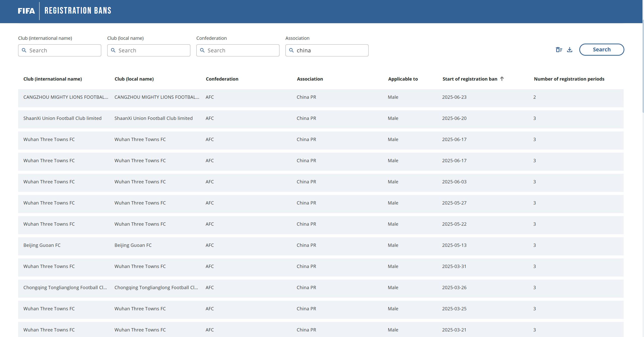The height and width of the screenshot is (337, 644).
Task: Sort by Club (international name) column
Action: click(x=52, y=79)
